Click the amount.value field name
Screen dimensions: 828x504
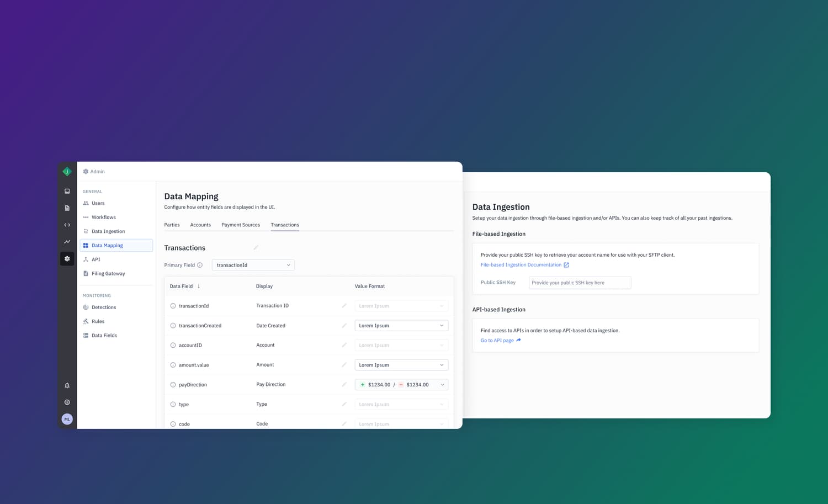click(x=194, y=365)
